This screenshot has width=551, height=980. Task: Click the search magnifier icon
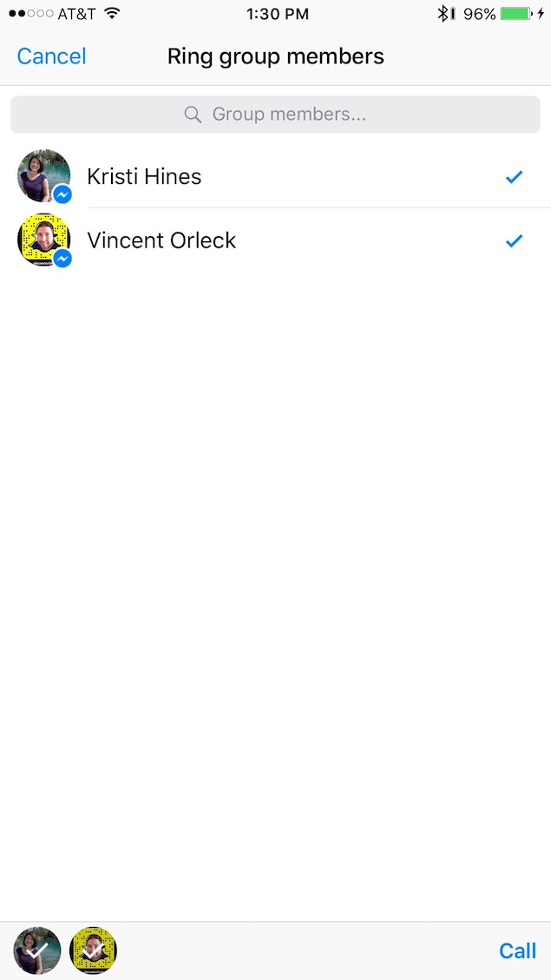(193, 115)
